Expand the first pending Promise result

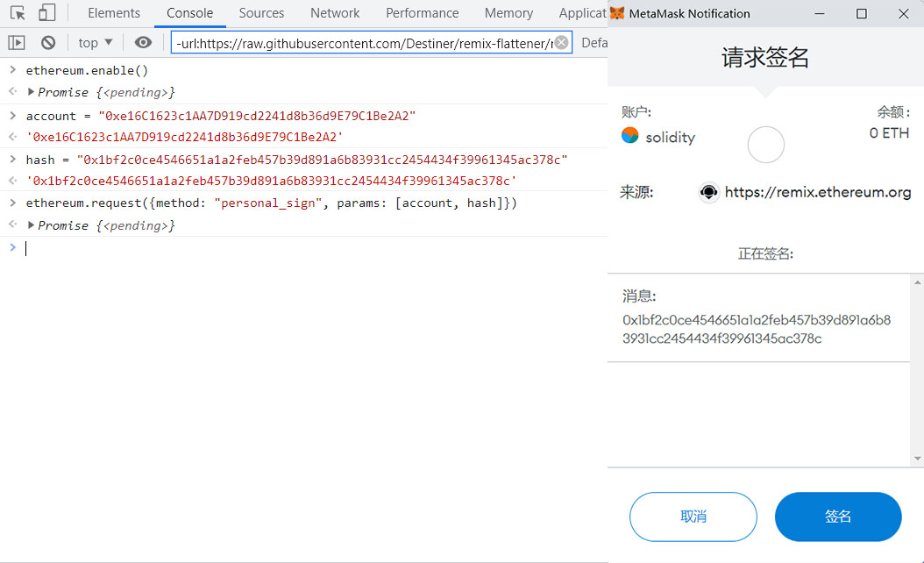tap(31, 92)
